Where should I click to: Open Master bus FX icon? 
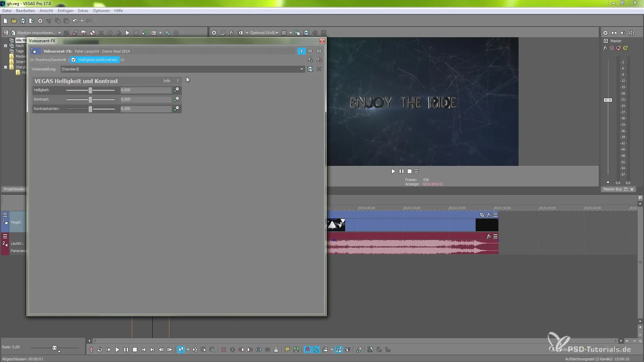[605, 48]
